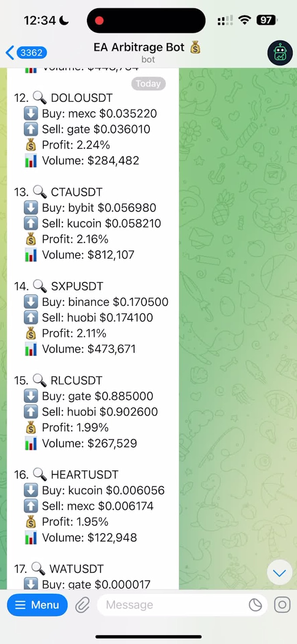Viewport: 297px width, 644px height.
Task: Tap the WATUSDT entry heading
Action: click(x=59, y=569)
